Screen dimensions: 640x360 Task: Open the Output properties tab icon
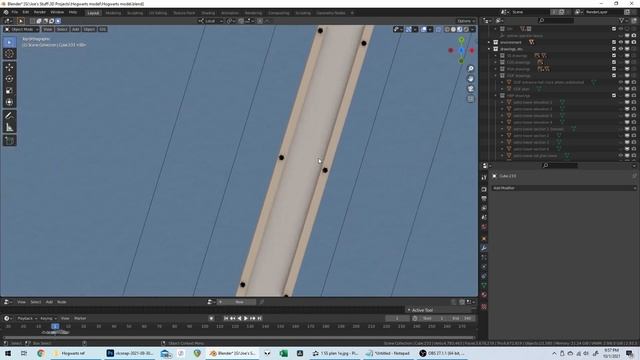coord(484,199)
